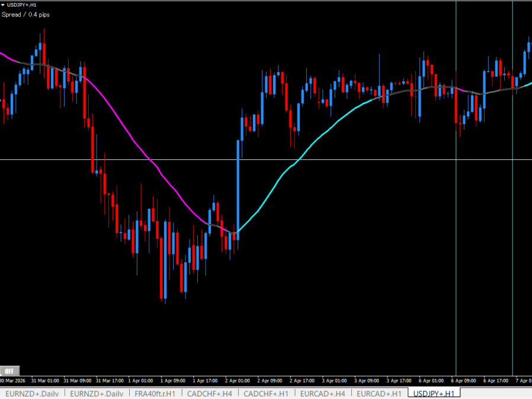Click the USDJPY+,H1 chart title label
The image size is (532, 399).
pos(21,5)
